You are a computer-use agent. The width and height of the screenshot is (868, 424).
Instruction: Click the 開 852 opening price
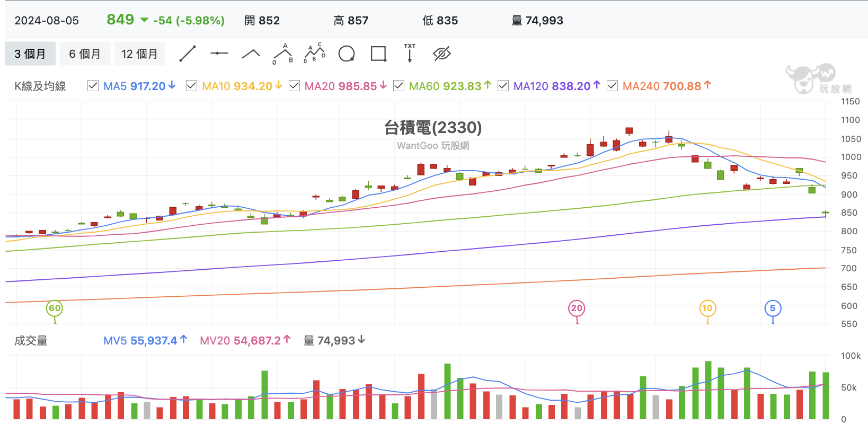coord(262,21)
